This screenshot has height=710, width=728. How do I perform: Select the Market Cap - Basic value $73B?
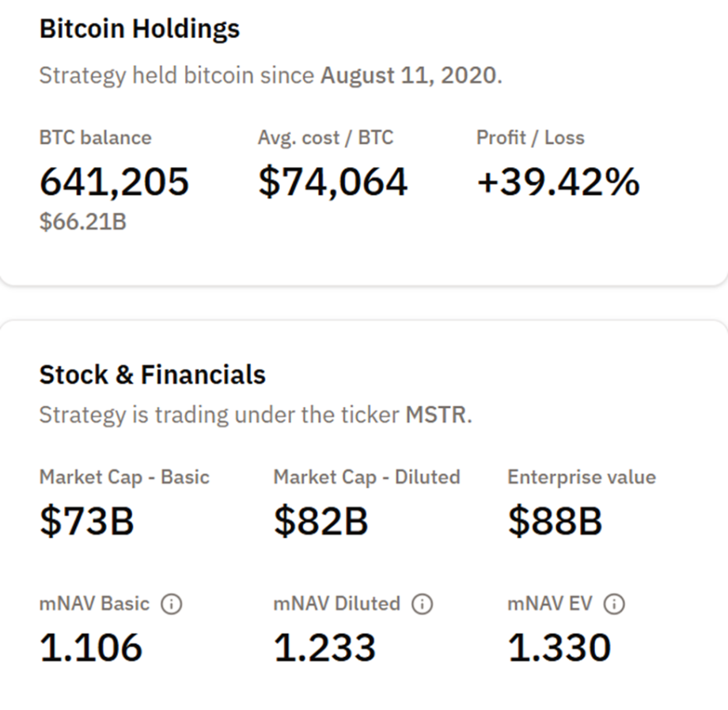click(87, 521)
